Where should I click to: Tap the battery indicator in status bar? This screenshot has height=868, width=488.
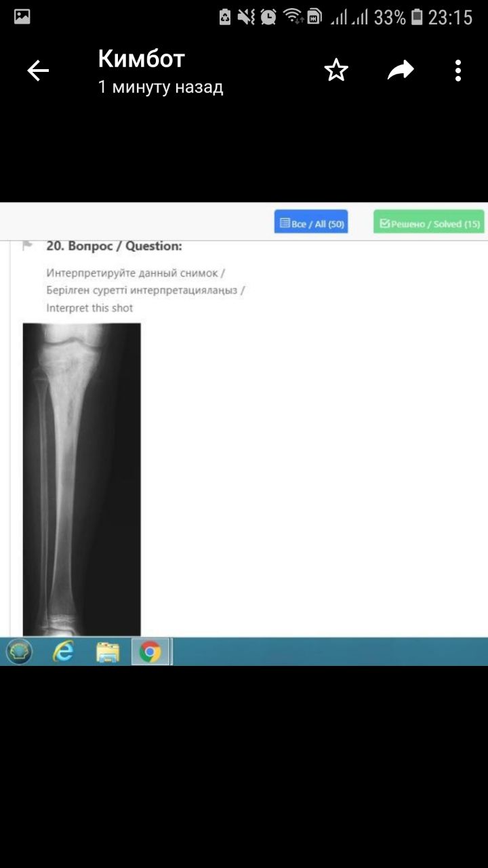coord(418,17)
